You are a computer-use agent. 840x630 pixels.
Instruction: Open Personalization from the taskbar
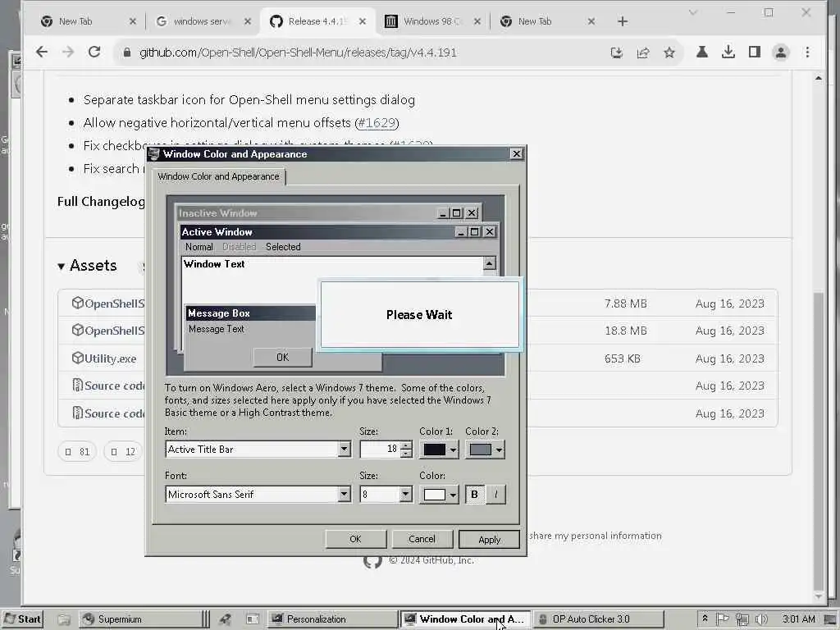pos(332,619)
